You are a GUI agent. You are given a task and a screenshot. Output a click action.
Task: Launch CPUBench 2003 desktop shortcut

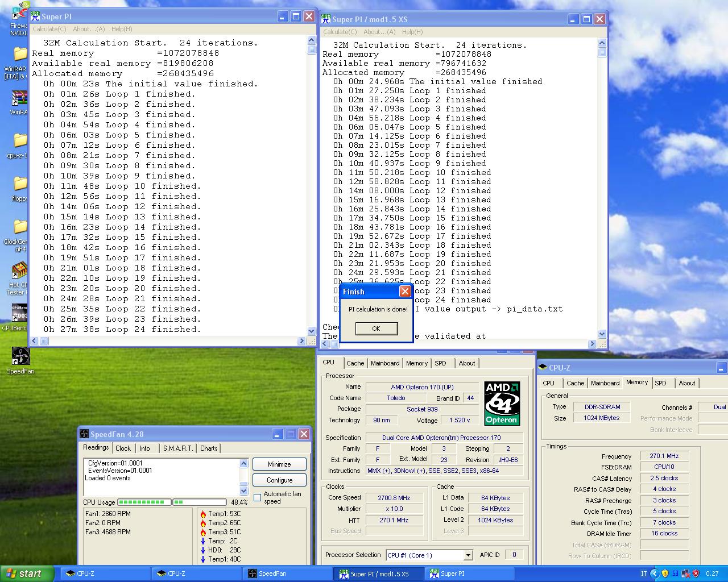pos(19,313)
